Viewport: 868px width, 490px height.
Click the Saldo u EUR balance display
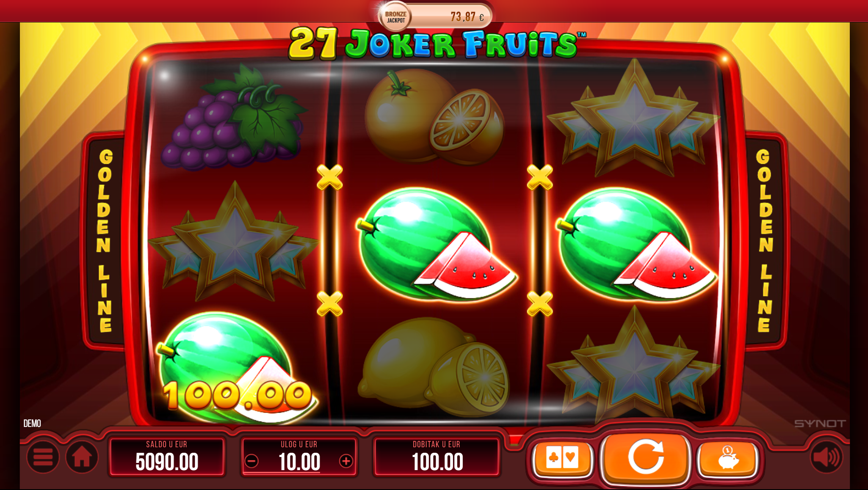[x=167, y=457]
